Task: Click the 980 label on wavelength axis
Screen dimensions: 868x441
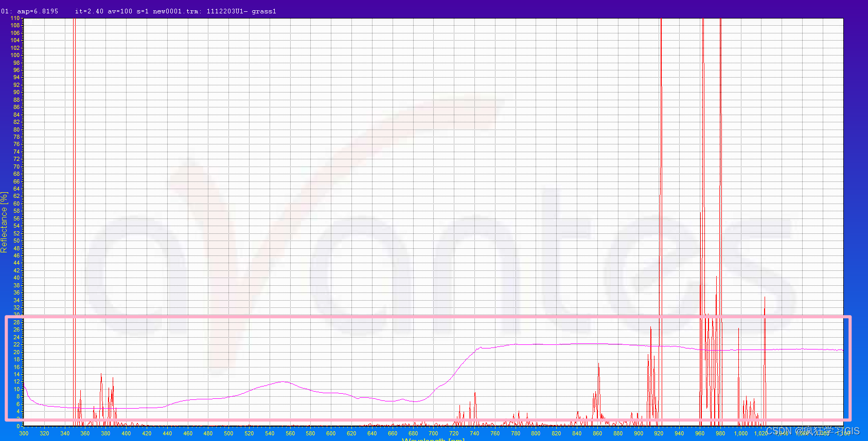Action: [x=720, y=433]
